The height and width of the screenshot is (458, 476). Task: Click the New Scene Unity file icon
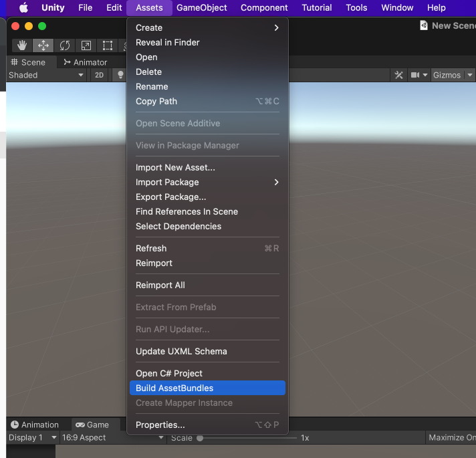coord(424,25)
